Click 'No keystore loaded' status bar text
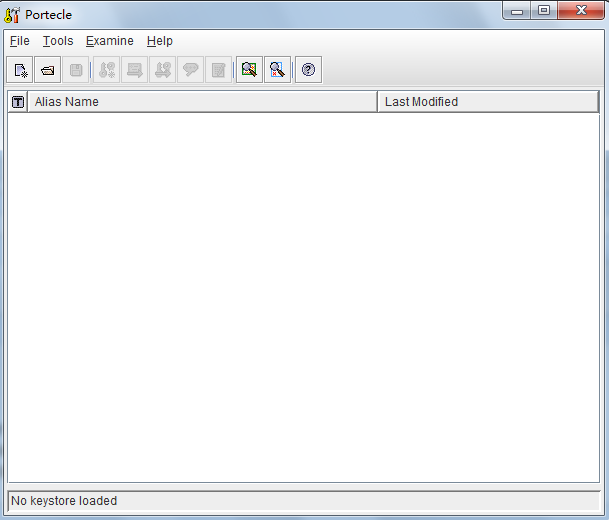Screen dimensions: 609x520 click(x=64, y=501)
